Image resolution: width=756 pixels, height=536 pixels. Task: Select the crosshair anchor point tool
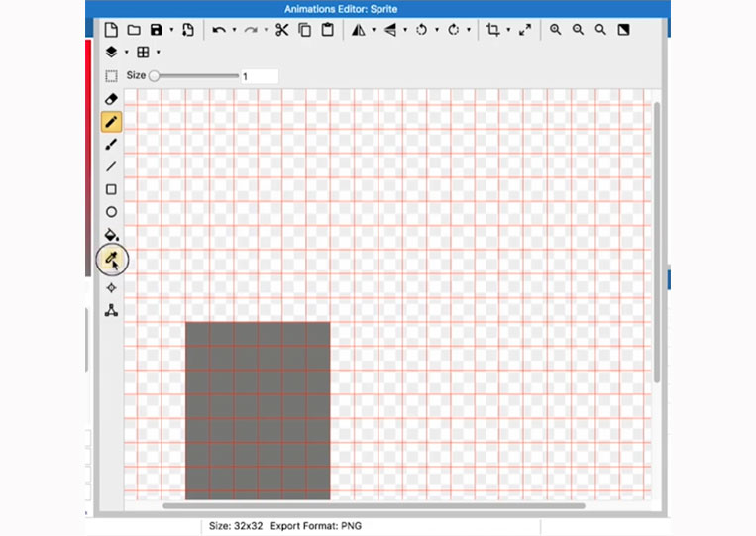point(111,287)
